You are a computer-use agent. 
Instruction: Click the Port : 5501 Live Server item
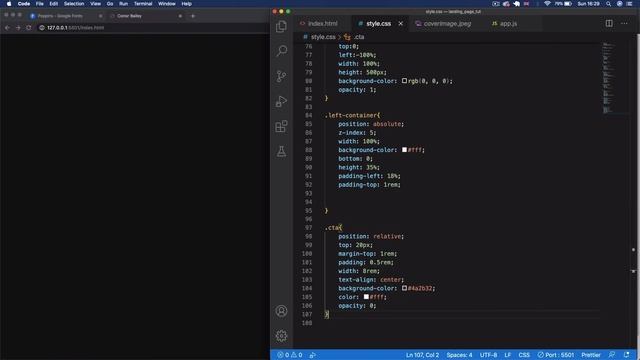click(556, 355)
